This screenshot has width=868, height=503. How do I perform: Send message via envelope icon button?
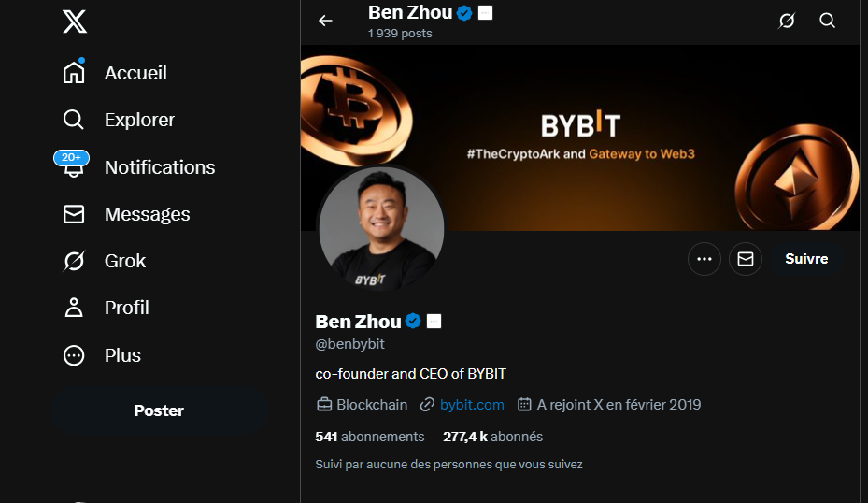[745, 259]
